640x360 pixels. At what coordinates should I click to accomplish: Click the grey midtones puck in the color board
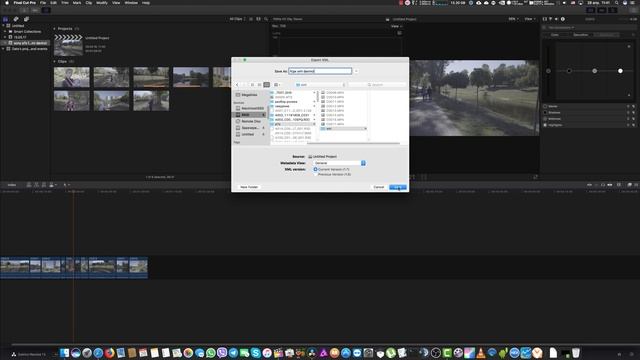click(x=595, y=71)
